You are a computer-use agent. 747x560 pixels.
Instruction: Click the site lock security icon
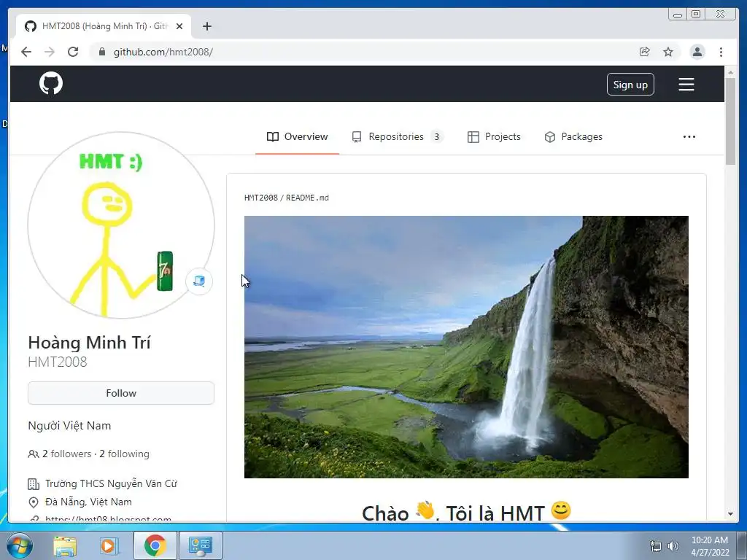101,52
